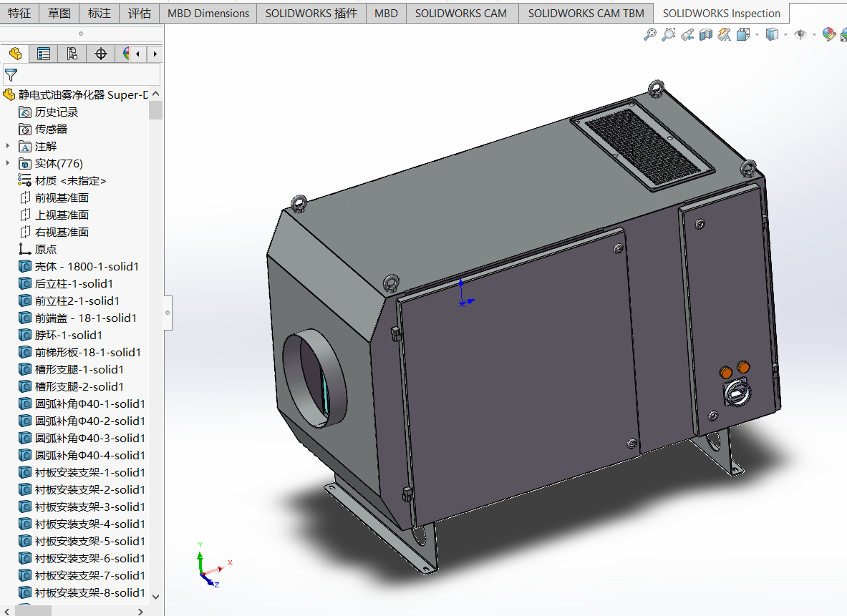This screenshot has width=847, height=616.
Task: Expand the 实体(776) folder
Action: click(x=9, y=163)
